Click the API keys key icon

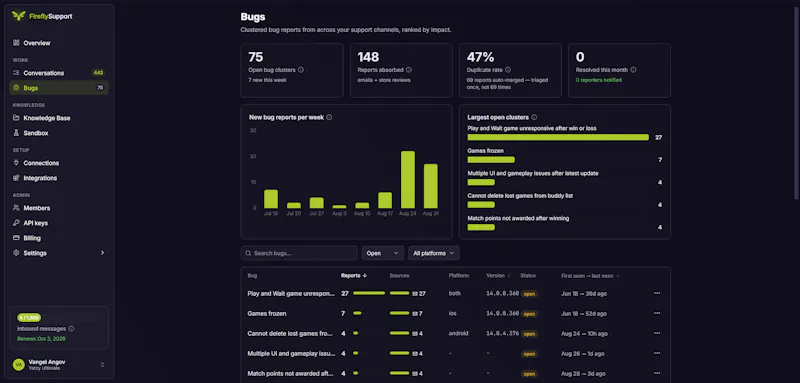(x=16, y=223)
